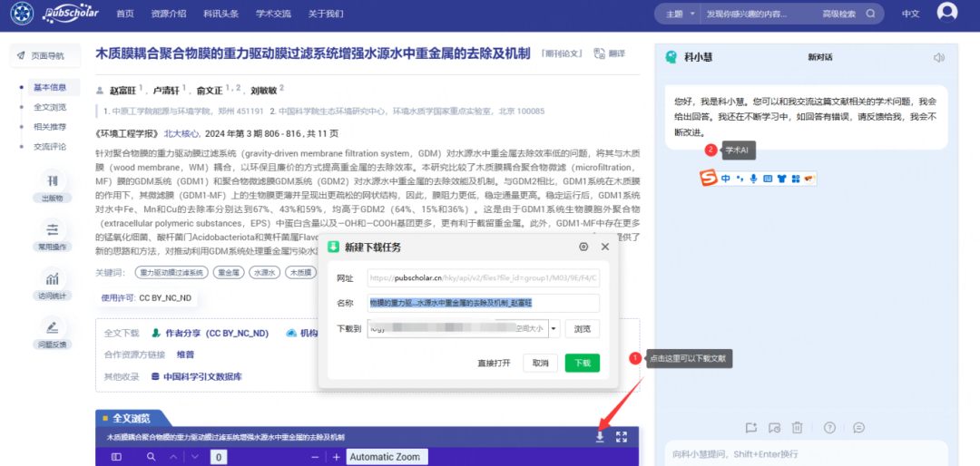
Task: Open the 关于我们 menu item
Action: click(326, 14)
